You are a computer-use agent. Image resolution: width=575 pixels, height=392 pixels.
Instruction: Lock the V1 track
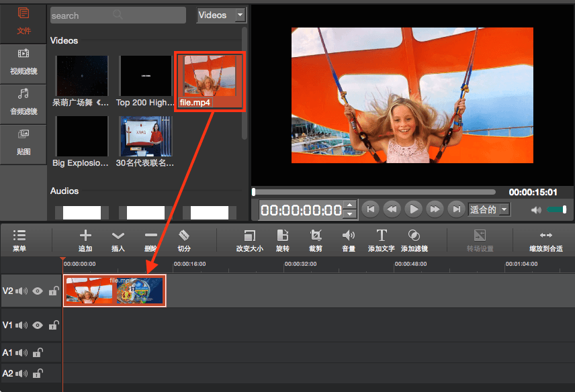tap(54, 325)
